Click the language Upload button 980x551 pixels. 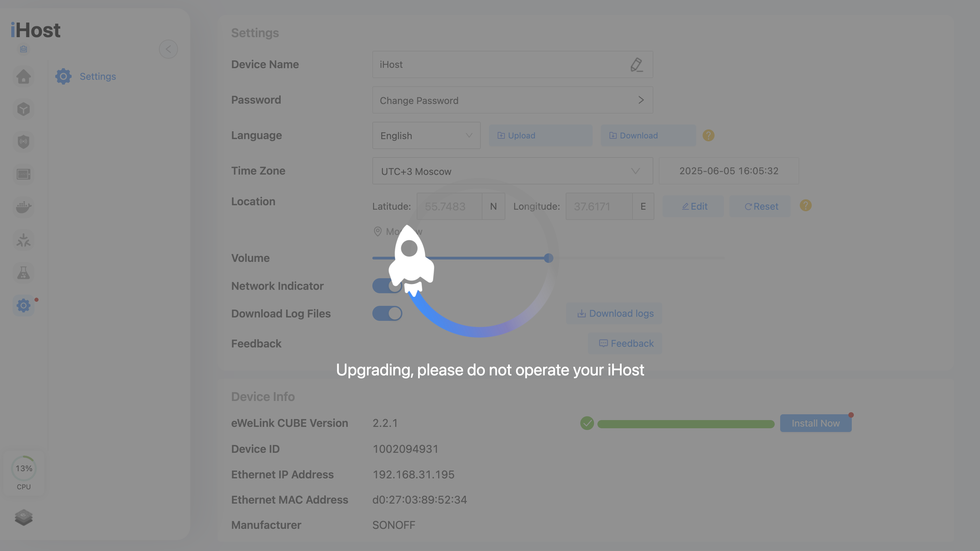coord(540,135)
